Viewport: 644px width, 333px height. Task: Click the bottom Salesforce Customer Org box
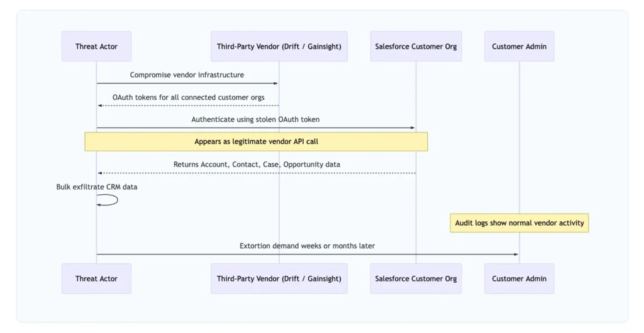point(416,278)
